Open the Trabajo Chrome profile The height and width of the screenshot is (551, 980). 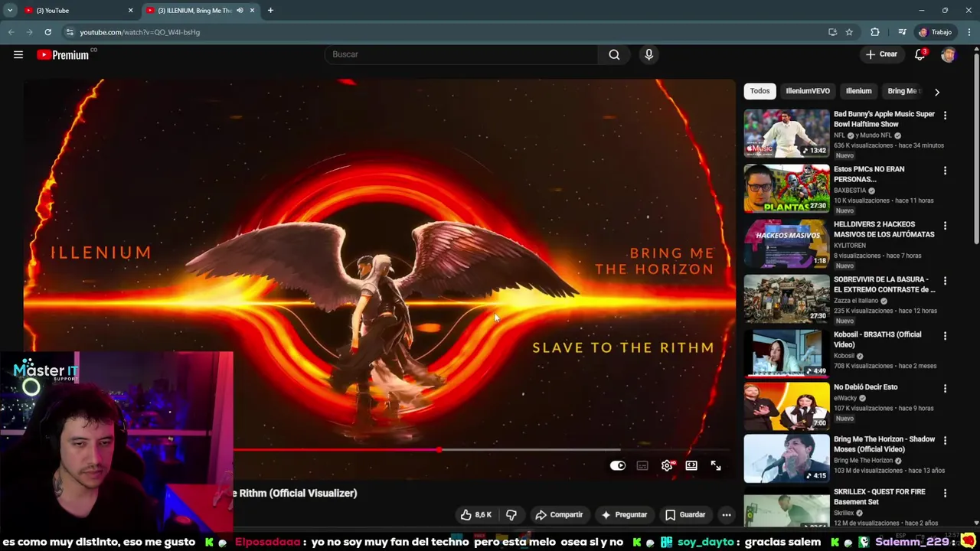[936, 32]
